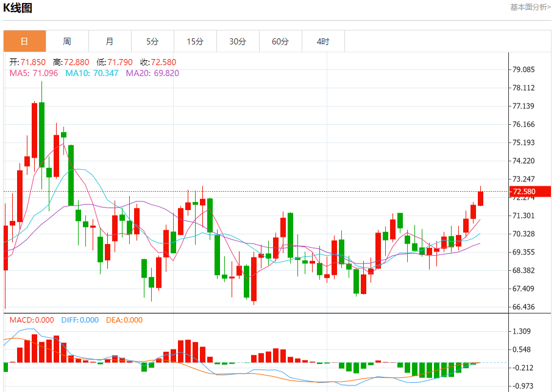This screenshot has width=554, height=392.
Task: Click the 77.139 price axis label
Action: tap(524, 106)
